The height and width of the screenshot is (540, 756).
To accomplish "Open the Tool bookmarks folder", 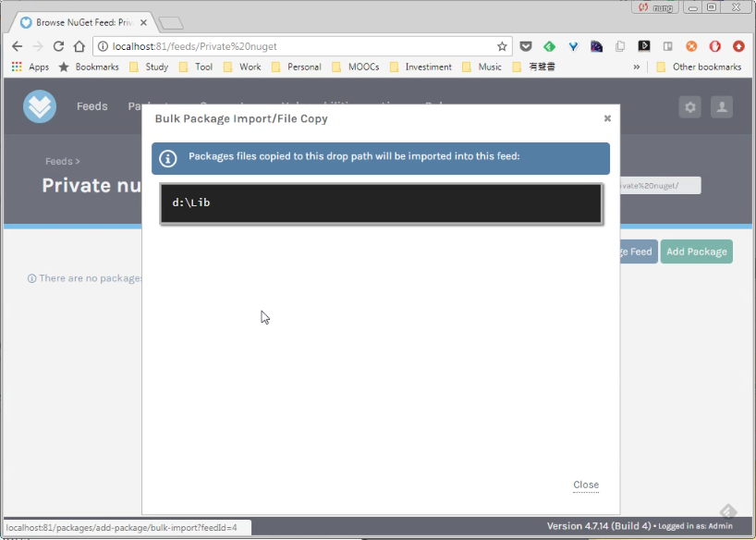I will pyautogui.click(x=196, y=67).
